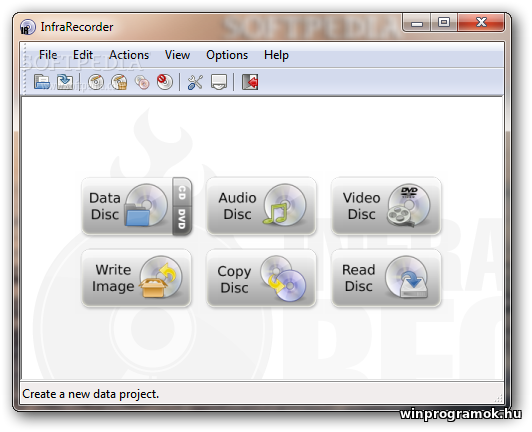Viewport: 532px width, 432px height.
Task: Open the Edit menu
Action: coord(82,55)
